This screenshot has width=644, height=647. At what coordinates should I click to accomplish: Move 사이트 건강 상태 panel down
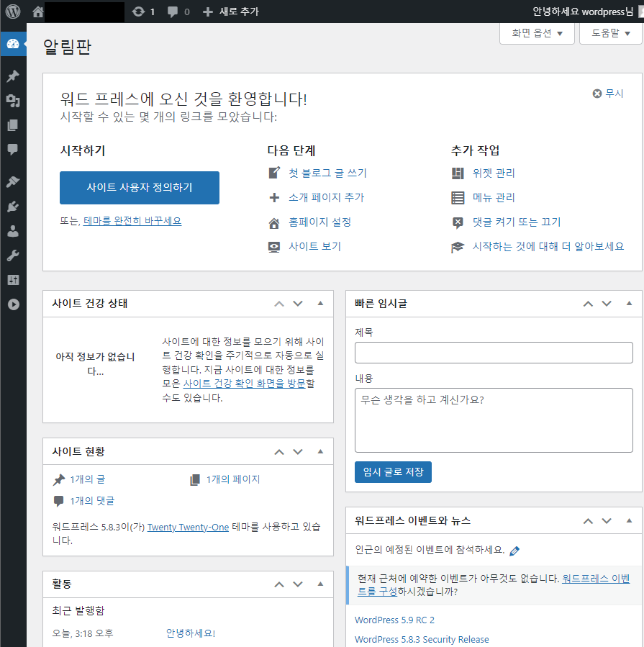[298, 304]
